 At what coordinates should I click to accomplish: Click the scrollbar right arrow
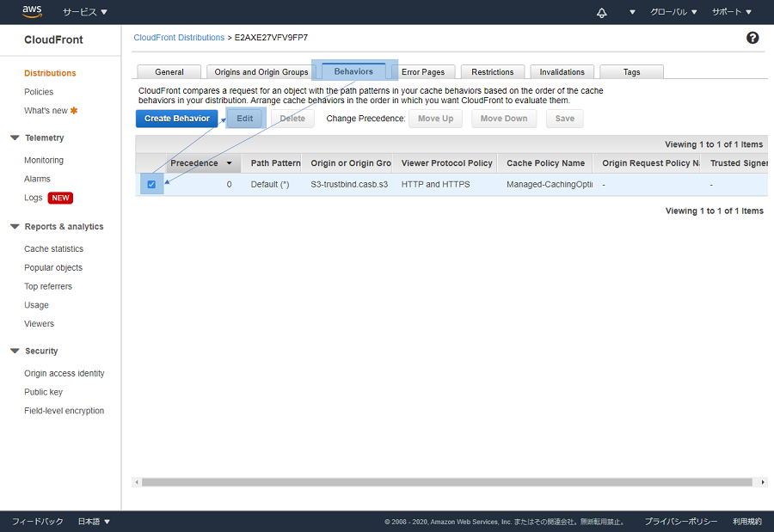763,482
